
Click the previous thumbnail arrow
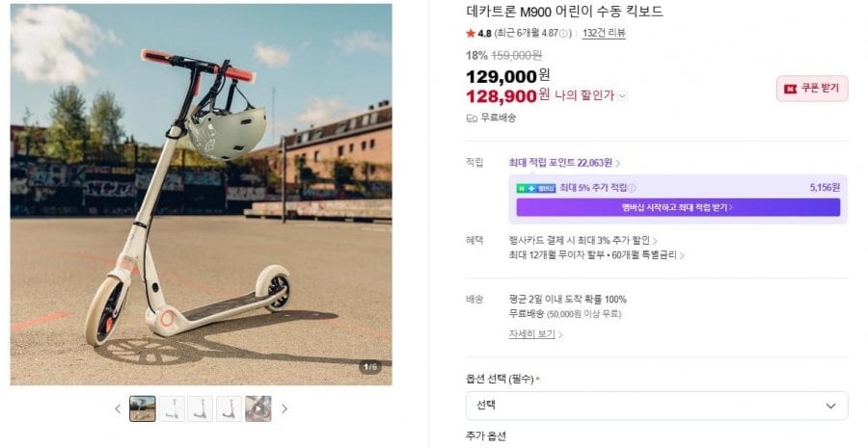118,408
